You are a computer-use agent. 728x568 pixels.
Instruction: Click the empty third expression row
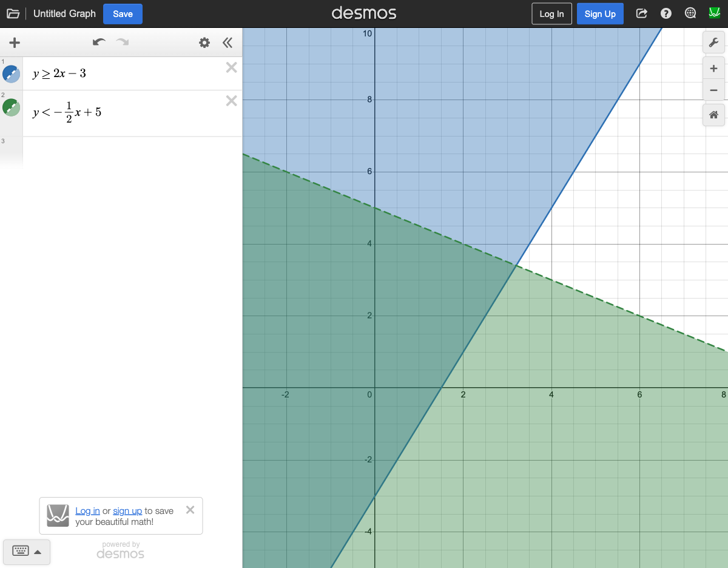click(132, 152)
